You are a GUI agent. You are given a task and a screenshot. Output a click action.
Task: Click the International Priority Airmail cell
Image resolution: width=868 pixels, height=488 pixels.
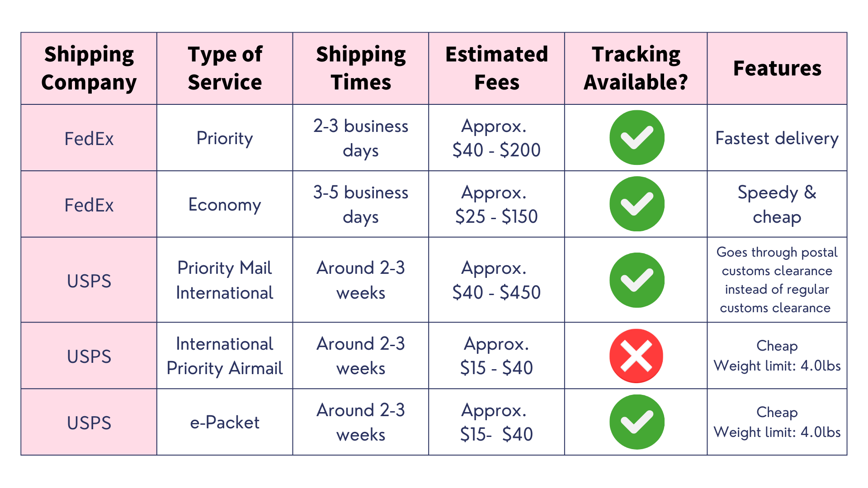(x=225, y=356)
